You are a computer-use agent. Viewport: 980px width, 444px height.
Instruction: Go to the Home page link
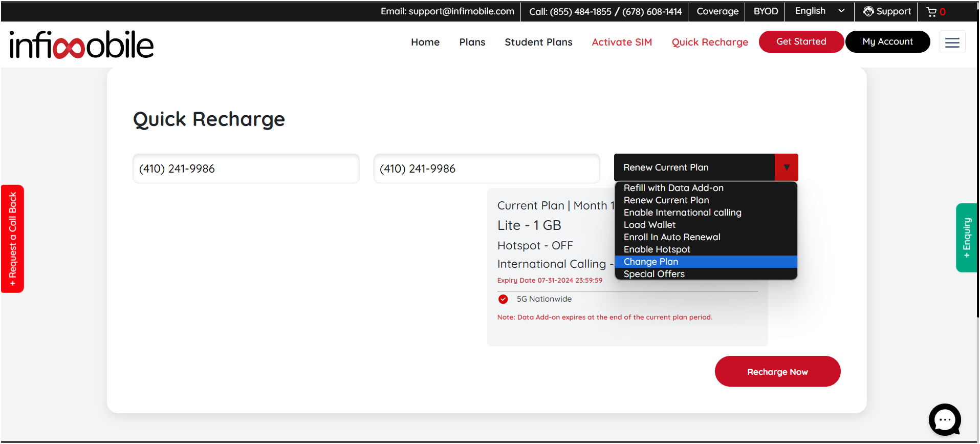tap(425, 42)
